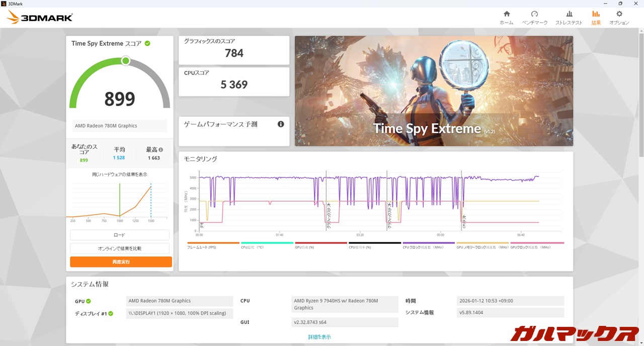Click the purple CPUクロック周波数 legend color bar
Image resolution: width=644 pixels, height=346 pixels.
(x=429, y=243)
